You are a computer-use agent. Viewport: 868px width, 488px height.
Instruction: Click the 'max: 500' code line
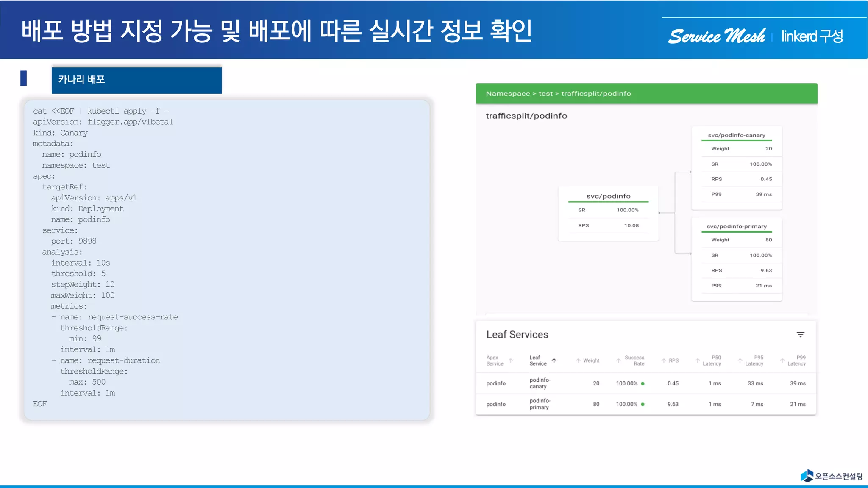[x=87, y=382]
